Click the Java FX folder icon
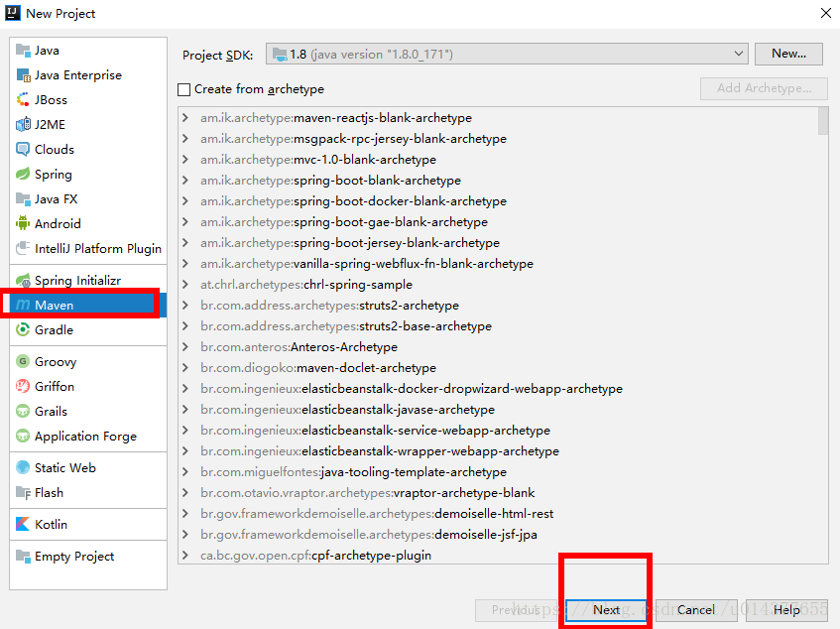The width and height of the screenshot is (840, 629). (23, 198)
